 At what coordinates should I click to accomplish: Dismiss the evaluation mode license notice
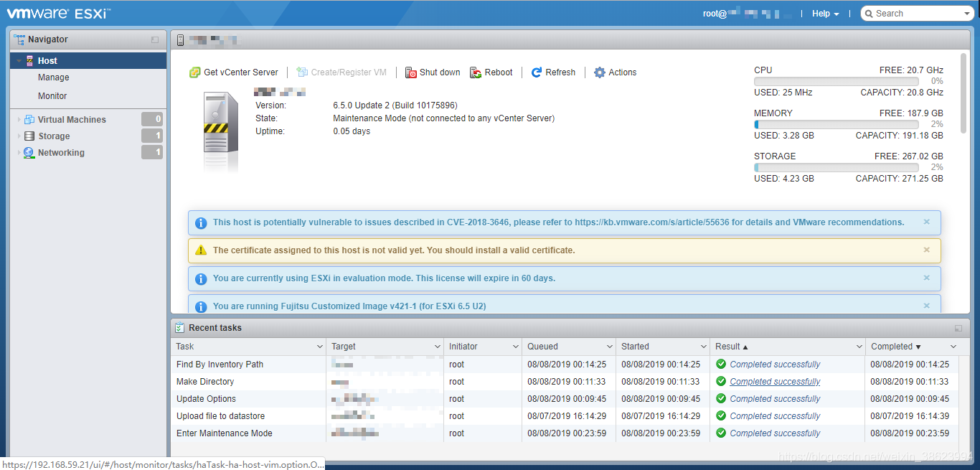click(x=926, y=278)
